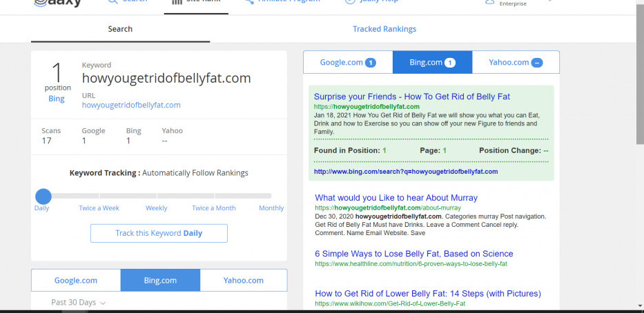The image size is (644, 313).
Task: Click the 'Page: 1' text
Action: (x=433, y=150)
